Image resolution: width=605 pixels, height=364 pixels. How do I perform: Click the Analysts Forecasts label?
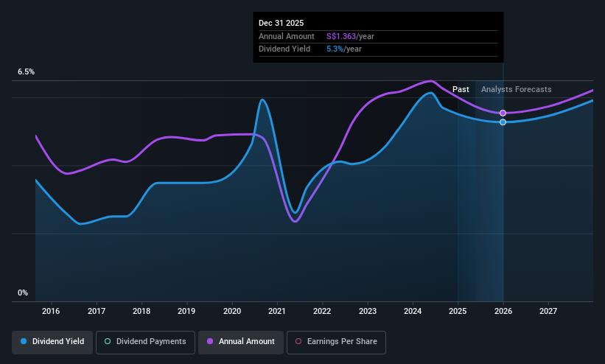[x=517, y=89]
